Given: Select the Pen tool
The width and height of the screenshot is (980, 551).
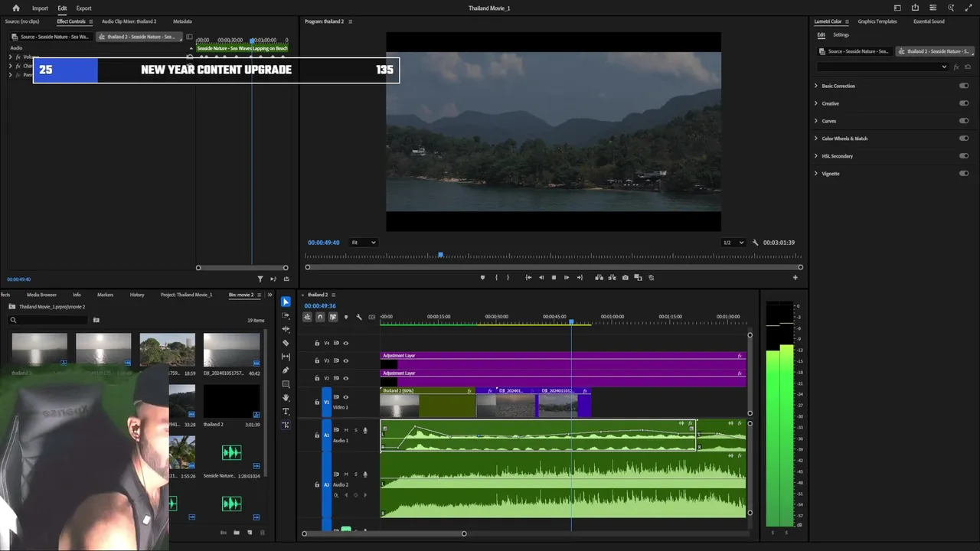Looking at the screenshot, I should 286,370.
